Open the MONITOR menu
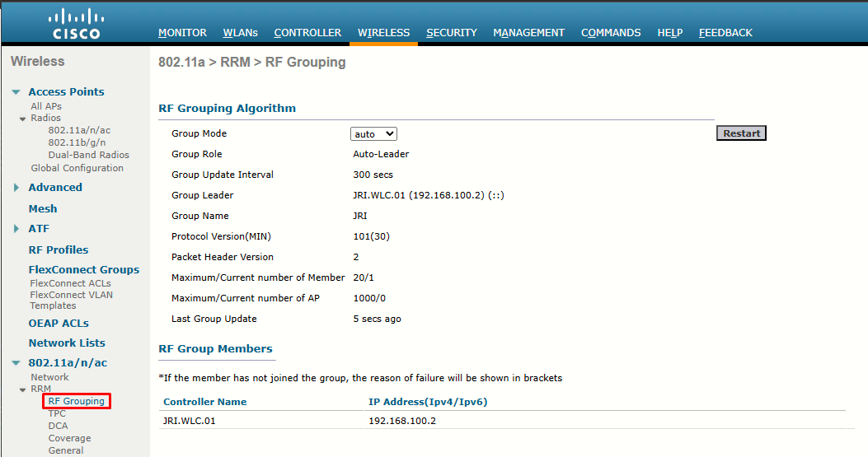Viewport: 868px width, 457px height. point(182,33)
